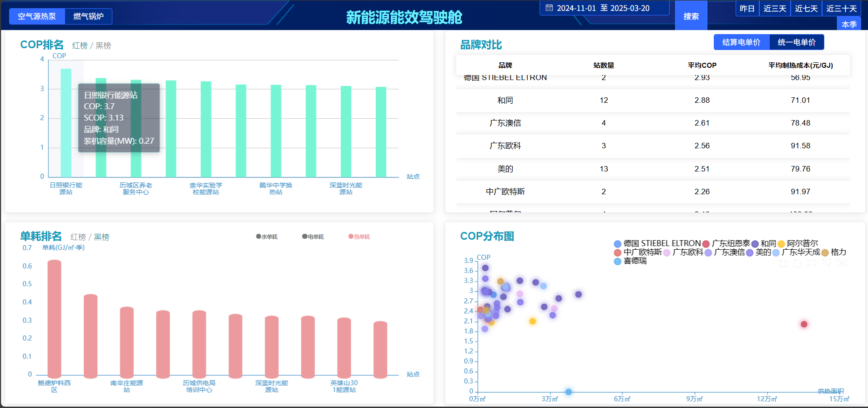Hide the 广东欧科 series in the COP分布图 legend
This screenshot has width=868, height=408.
pos(683,252)
